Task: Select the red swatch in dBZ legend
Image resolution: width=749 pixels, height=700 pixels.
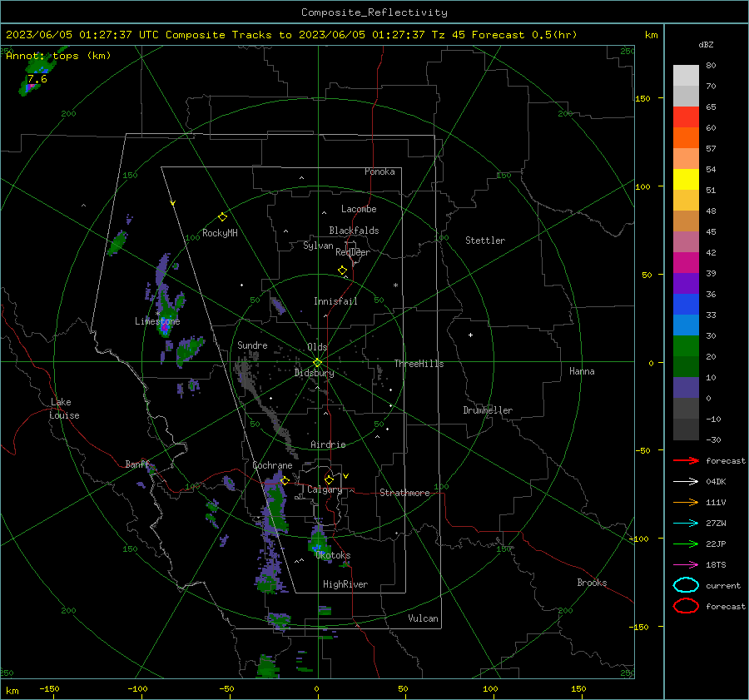Action: click(x=686, y=117)
